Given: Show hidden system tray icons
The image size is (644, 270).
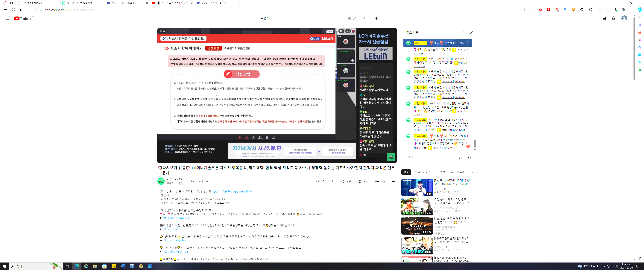Looking at the screenshot, I should (x=604, y=266).
